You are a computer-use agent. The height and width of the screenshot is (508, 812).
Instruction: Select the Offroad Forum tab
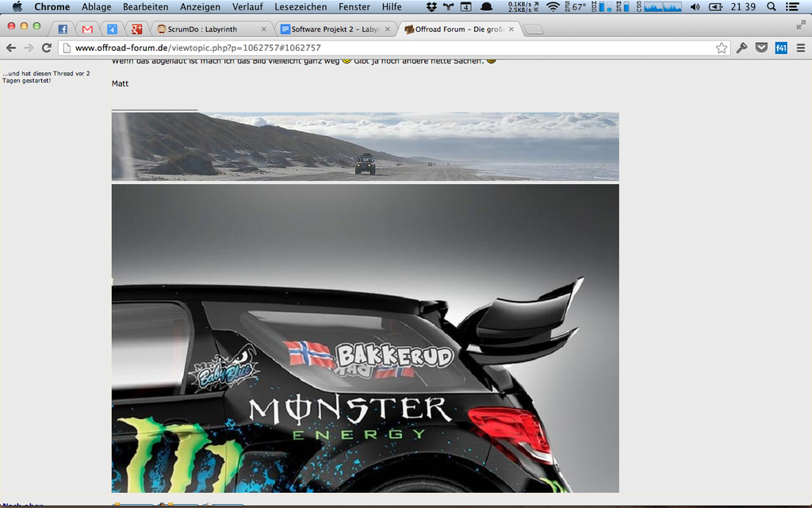[x=459, y=29]
